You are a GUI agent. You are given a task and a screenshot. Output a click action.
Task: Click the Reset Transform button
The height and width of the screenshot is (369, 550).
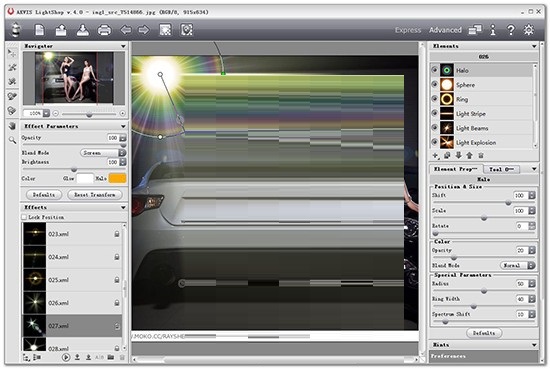[95, 195]
